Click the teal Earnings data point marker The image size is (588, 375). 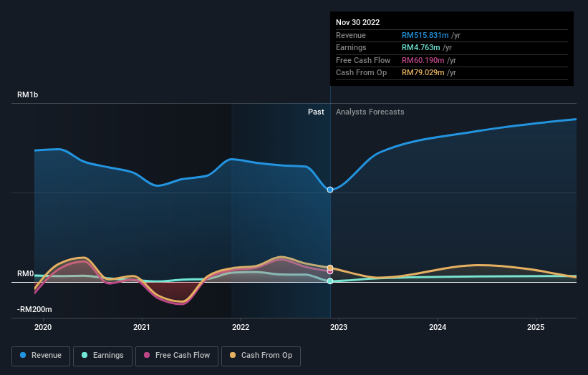tap(330, 281)
